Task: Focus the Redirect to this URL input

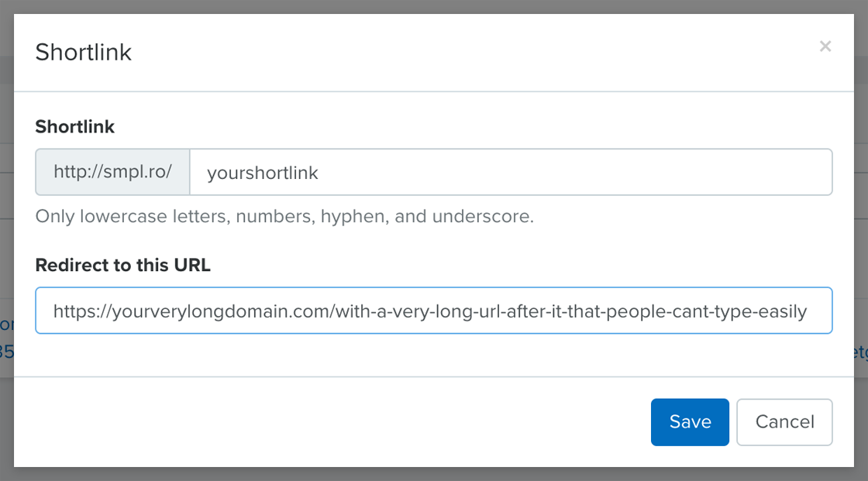Action: point(433,311)
